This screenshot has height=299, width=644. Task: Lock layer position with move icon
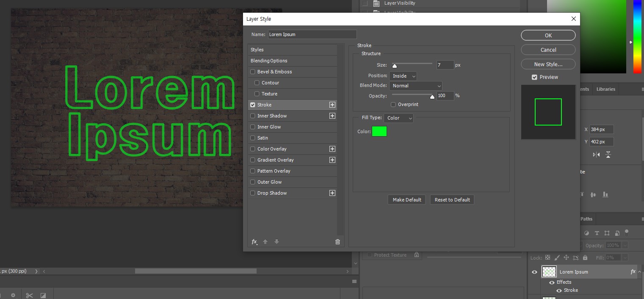point(566,257)
